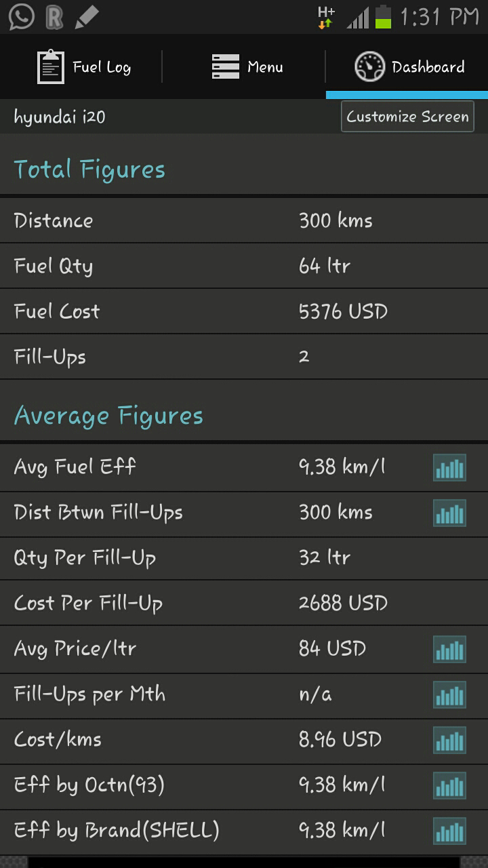Click the Customize Screen button

(407, 117)
